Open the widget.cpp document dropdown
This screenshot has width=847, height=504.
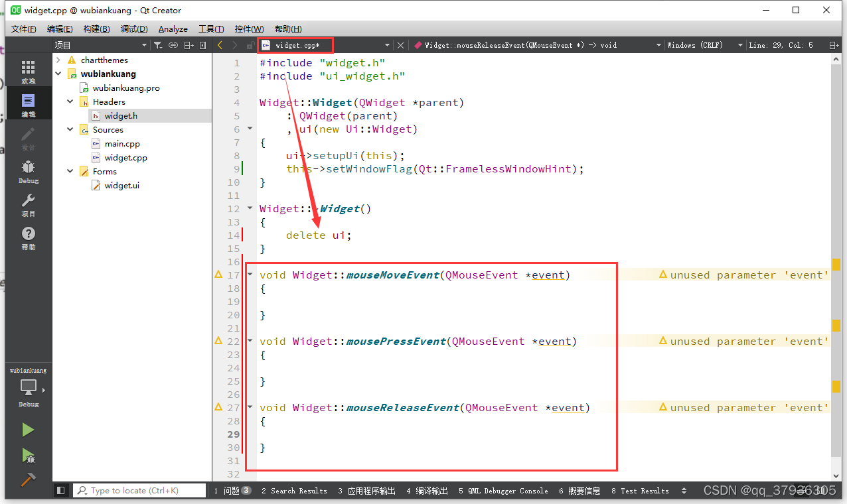click(x=388, y=45)
